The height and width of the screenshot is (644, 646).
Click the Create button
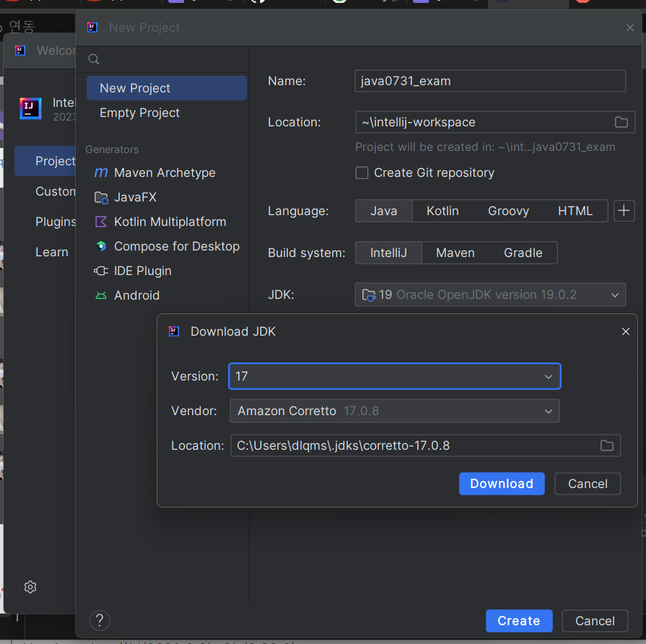pyautogui.click(x=519, y=621)
